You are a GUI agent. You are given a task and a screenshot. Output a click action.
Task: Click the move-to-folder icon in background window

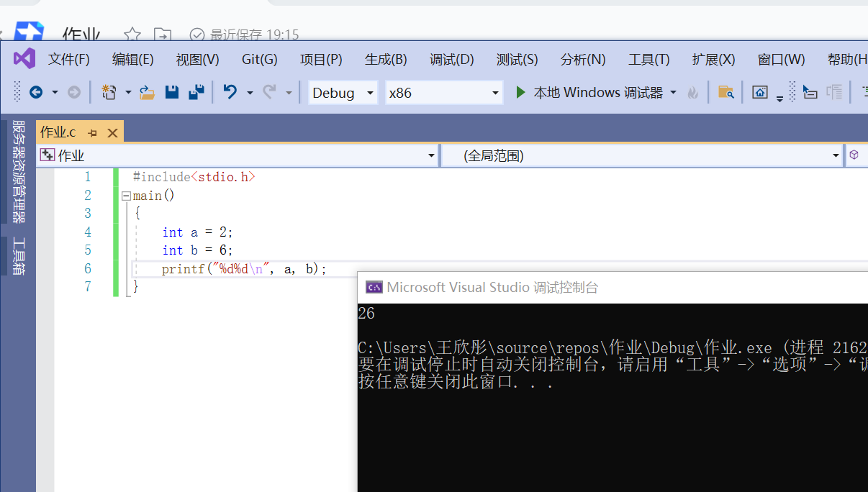click(x=163, y=34)
